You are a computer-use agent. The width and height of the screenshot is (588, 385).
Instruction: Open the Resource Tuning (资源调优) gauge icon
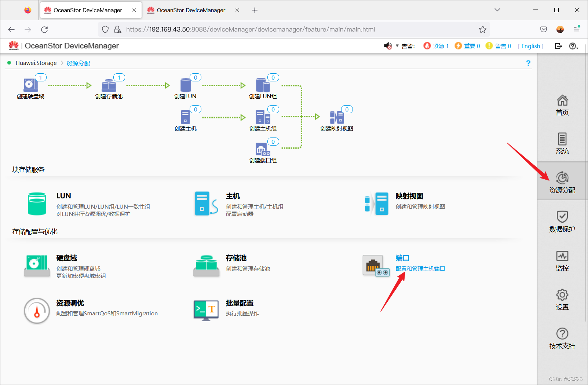click(x=37, y=311)
